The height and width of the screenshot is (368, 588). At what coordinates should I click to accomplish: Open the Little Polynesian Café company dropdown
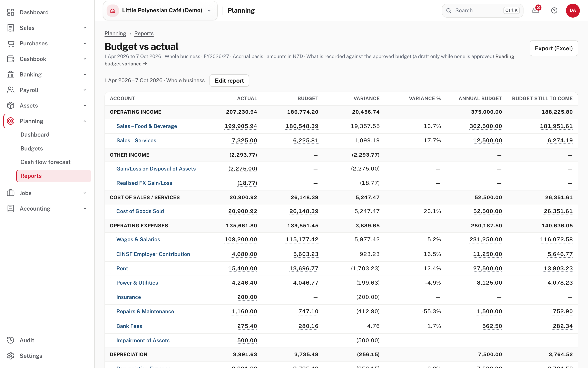[x=160, y=10]
